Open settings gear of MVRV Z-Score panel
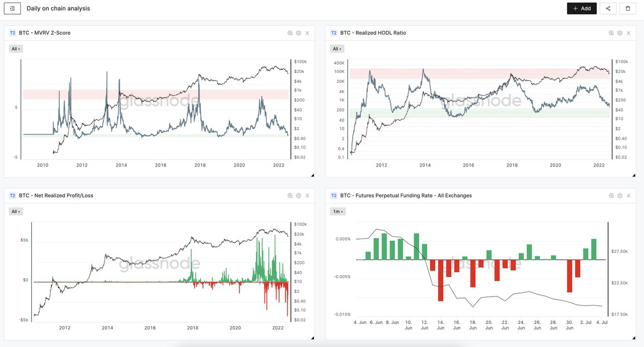644x347 pixels. [x=298, y=33]
